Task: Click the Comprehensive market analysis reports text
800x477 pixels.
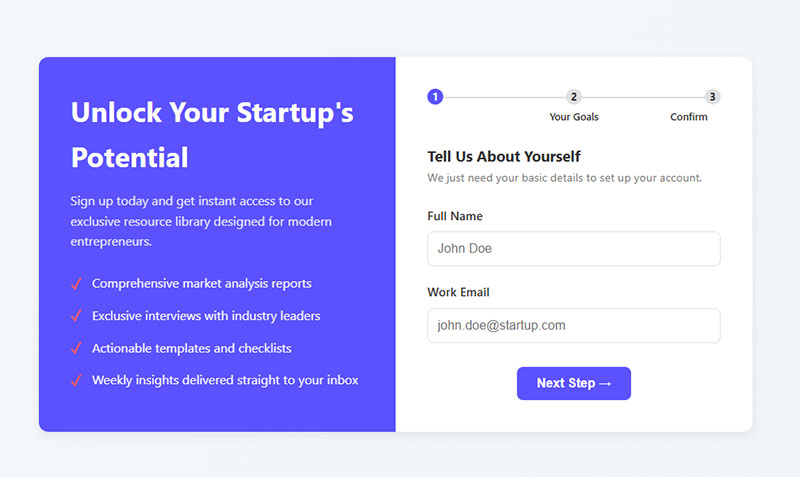Action: 202,284
